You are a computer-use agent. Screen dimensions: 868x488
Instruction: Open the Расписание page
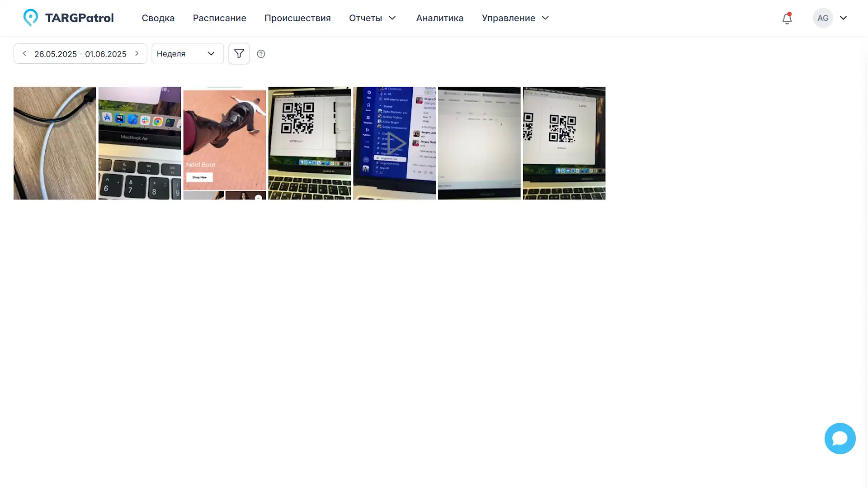(219, 18)
